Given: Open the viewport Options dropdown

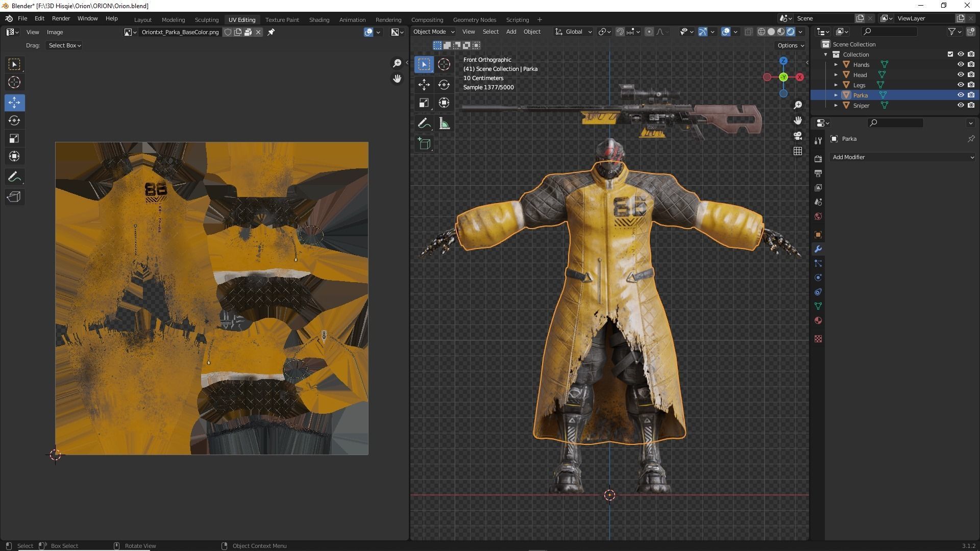Looking at the screenshot, I should pos(791,45).
